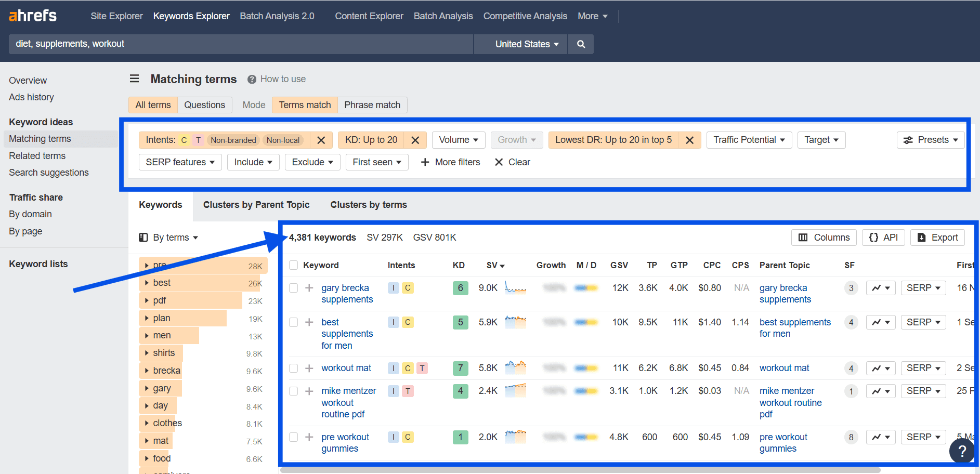Select the Questions toggle
The height and width of the screenshot is (474, 980).
coord(205,105)
